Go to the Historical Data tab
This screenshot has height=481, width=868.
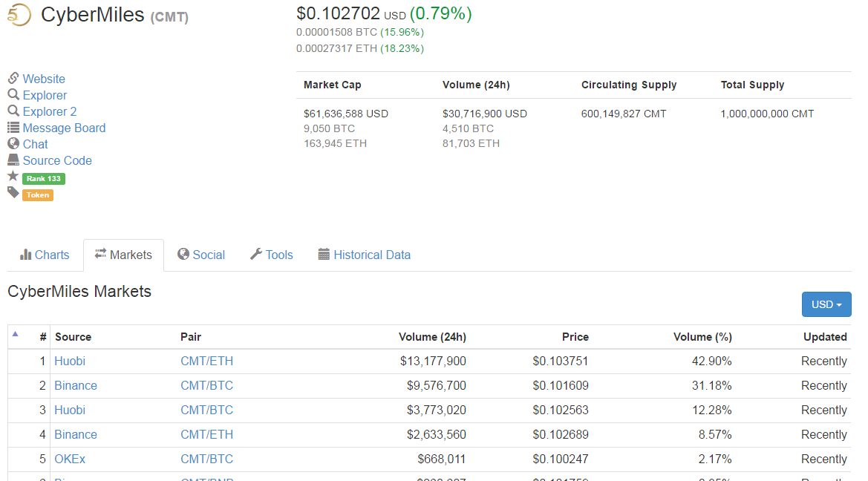point(365,255)
